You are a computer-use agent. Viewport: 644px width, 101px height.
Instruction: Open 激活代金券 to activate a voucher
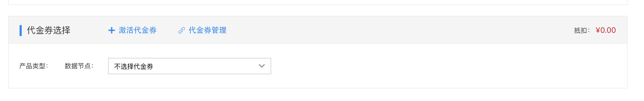click(137, 30)
